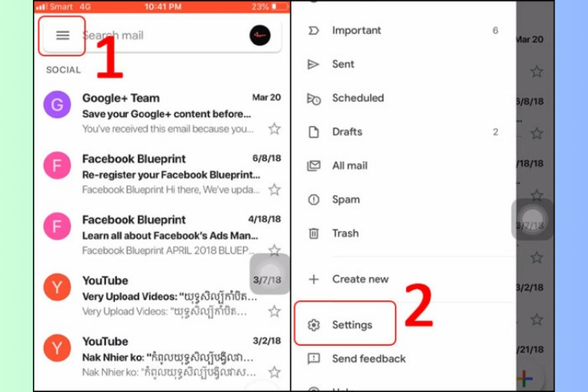
Task: Tap the unread count 6 beside Important
Action: [x=495, y=31]
